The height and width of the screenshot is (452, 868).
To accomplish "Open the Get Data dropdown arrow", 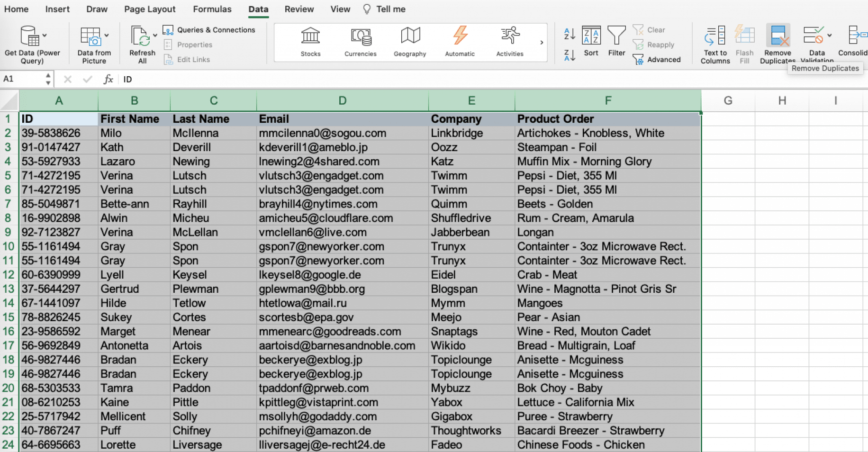I will (x=44, y=35).
